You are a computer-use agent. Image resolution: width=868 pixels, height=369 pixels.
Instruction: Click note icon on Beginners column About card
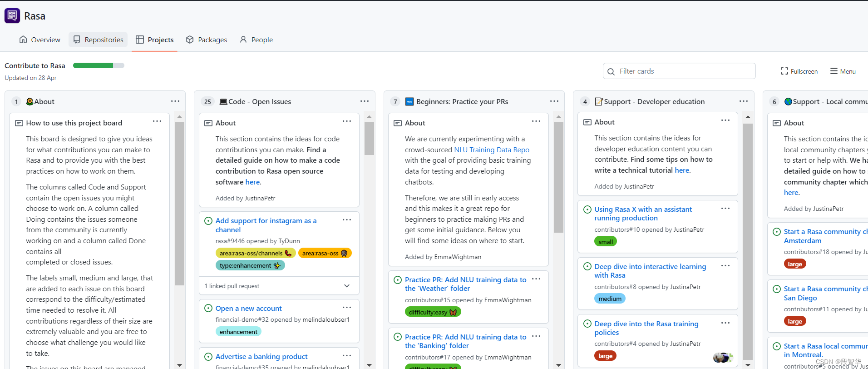point(398,123)
